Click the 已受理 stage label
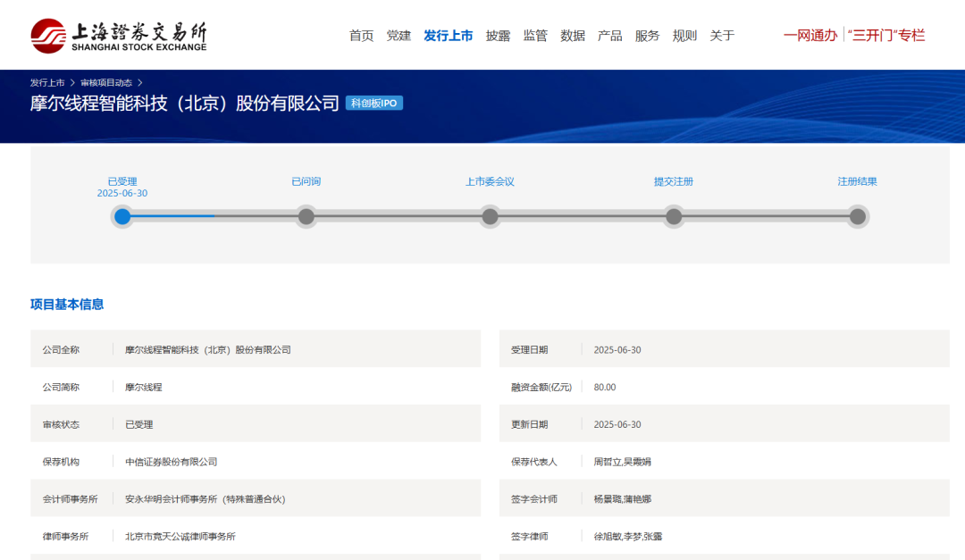965x560 pixels. tap(122, 181)
